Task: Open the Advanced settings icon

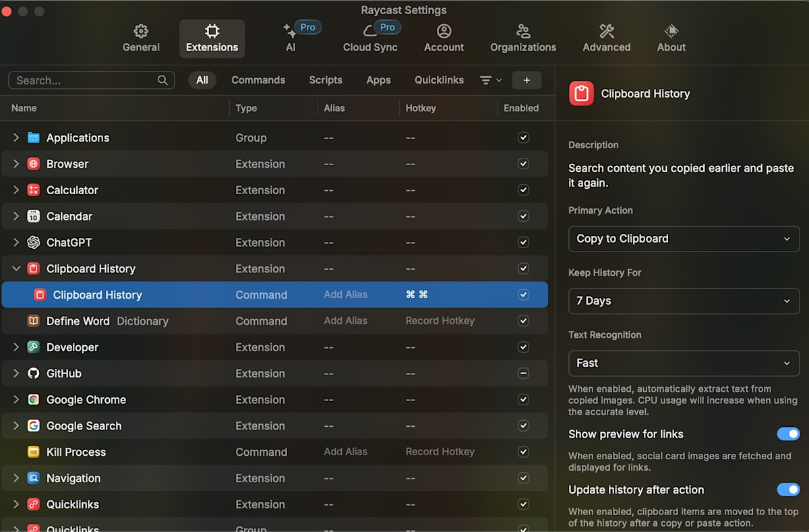Action: tap(605, 31)
